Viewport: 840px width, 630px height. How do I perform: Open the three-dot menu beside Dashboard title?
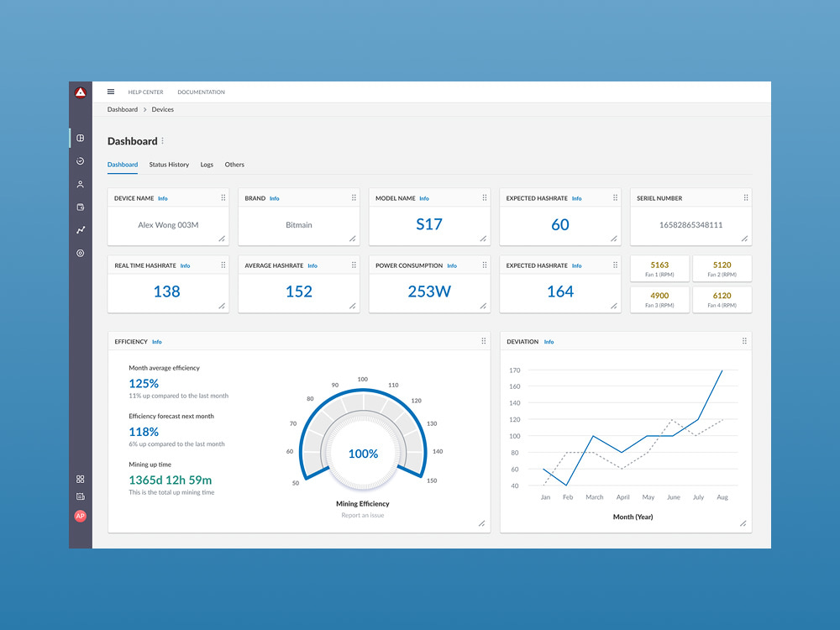(x=163, y=141)
